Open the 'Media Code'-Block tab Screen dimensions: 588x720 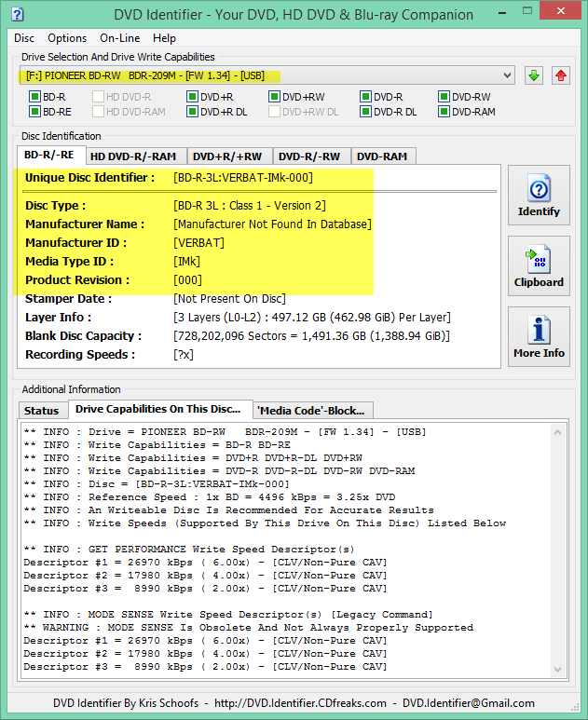coord(311,411)
